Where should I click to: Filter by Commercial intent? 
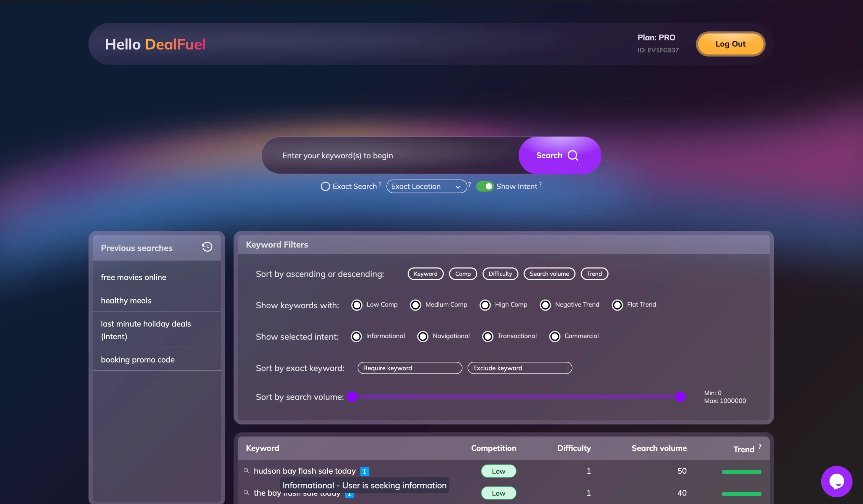[555, 336]
